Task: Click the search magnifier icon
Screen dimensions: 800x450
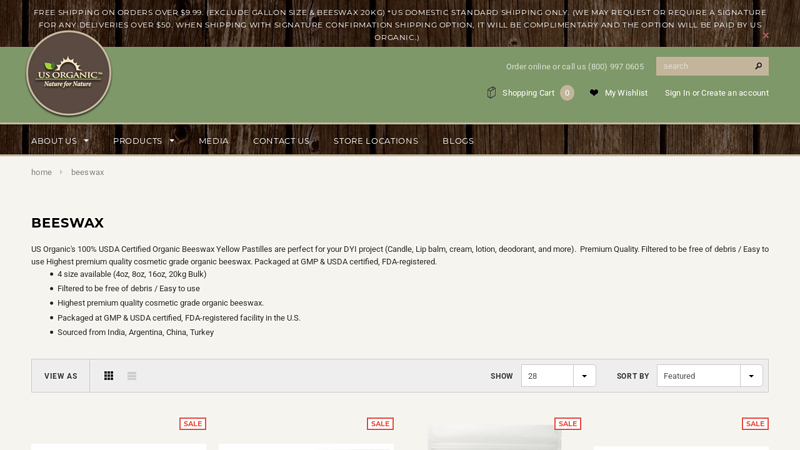Action: tap(758, 66)
